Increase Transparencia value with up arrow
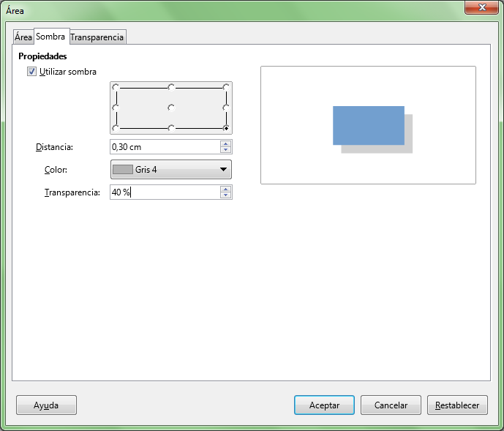The width and height of the screenshot is (504, 431). click(x=226, y=189)
